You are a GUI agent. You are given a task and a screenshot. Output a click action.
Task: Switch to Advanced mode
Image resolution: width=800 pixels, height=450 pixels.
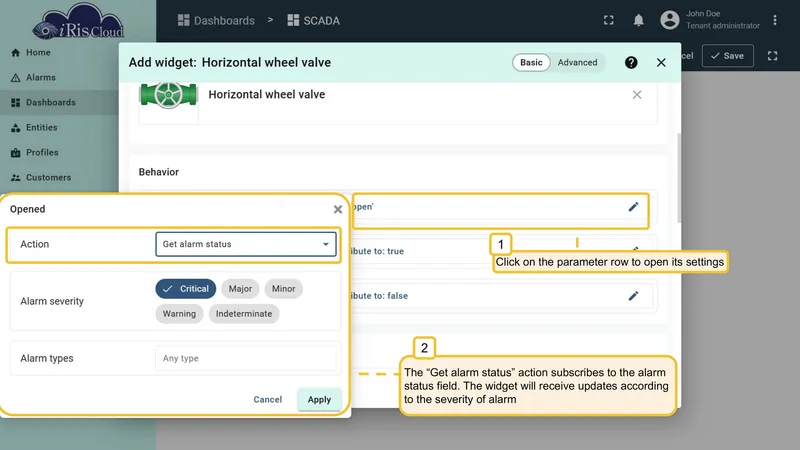click(577, 62)
